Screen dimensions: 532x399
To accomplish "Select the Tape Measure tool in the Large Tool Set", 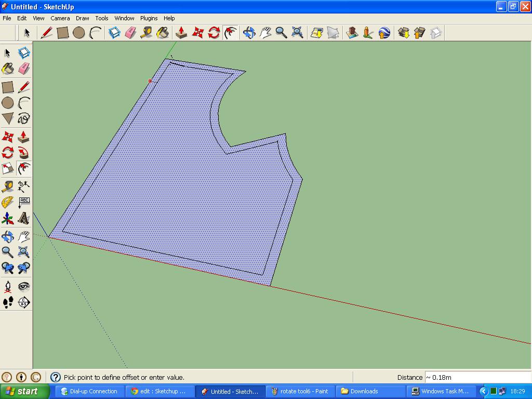I will pos(8,187).
